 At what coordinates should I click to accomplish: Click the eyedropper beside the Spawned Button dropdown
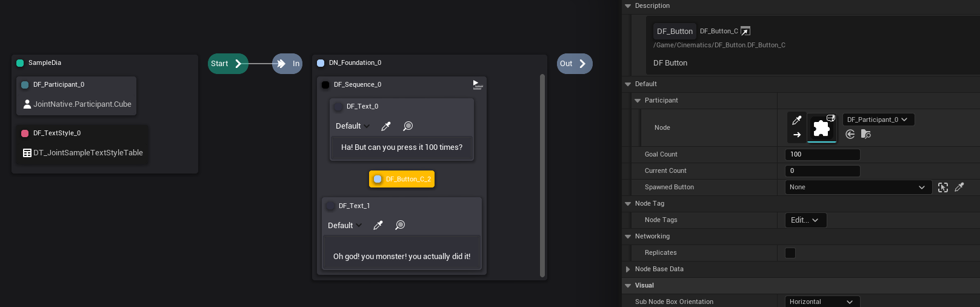pyautogui.click(x=959, y=187)
